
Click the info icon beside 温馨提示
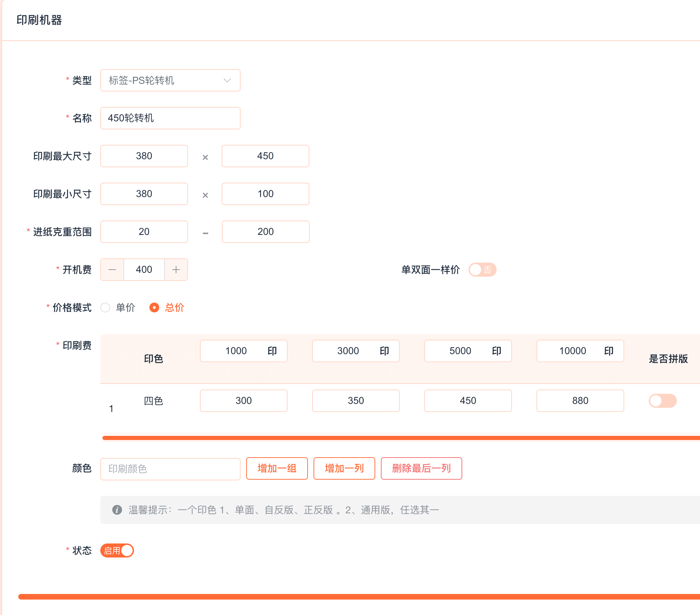point(117,509)
